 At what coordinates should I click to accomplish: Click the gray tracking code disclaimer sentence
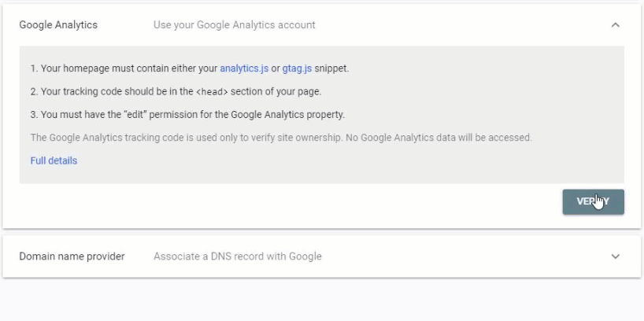(281, 138)
